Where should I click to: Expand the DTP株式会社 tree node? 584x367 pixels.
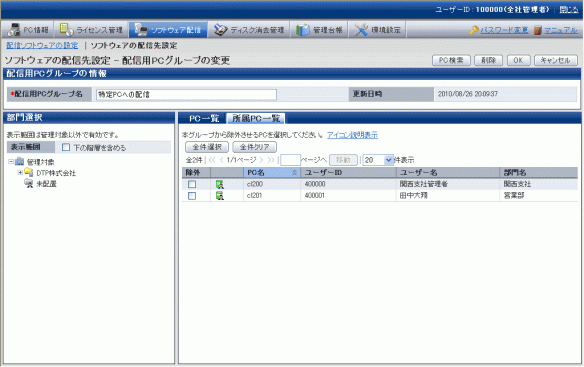pyautogui.click(x=20, y=173)
